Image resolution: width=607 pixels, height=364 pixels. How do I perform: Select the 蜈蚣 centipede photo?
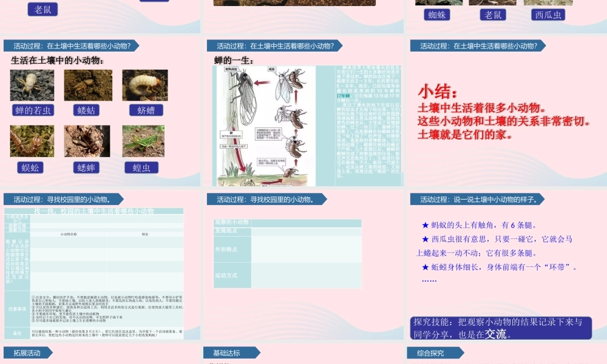pos(32,141)
